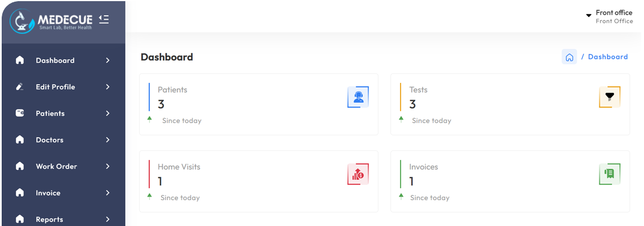Click the home breadcrumb icon
Viewport: 644px width, 226px height.
(569, 57)
